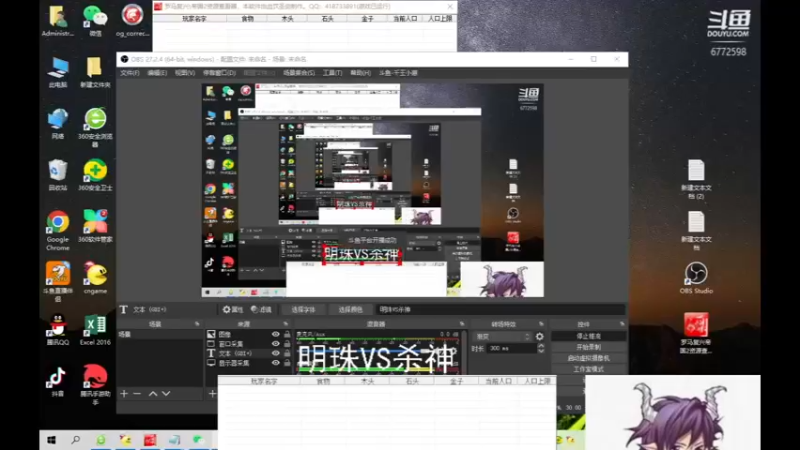Add a scene with the plus button

tap(124, 393)
